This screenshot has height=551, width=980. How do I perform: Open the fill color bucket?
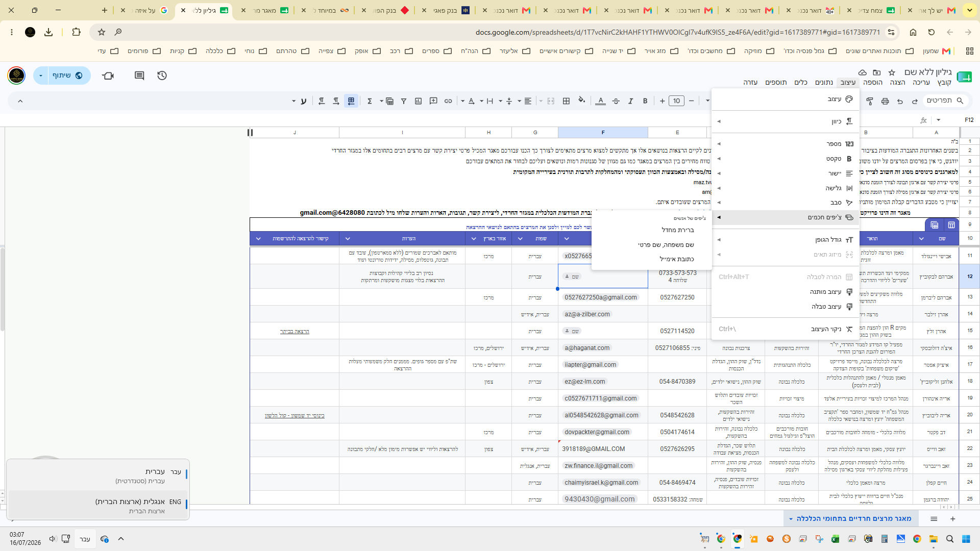pos(581,101)
